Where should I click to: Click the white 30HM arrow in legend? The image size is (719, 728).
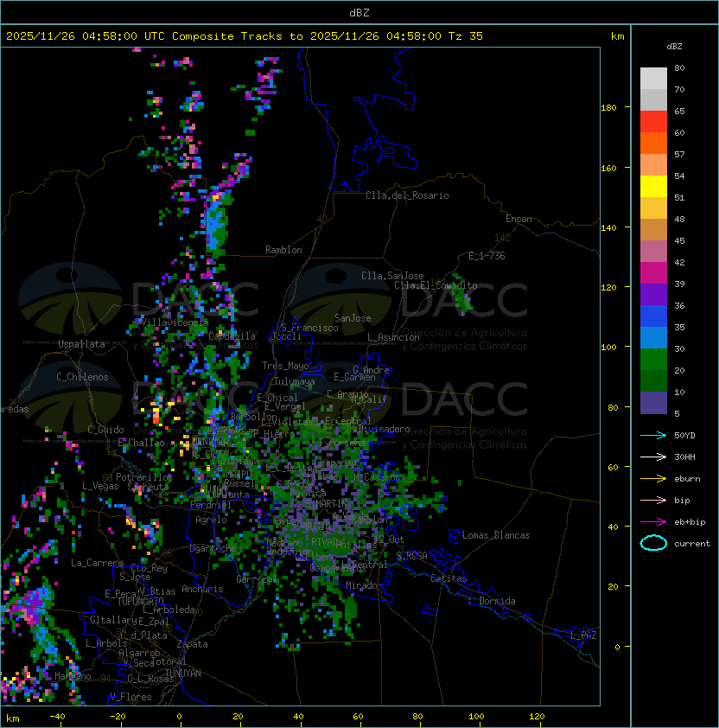point(653,457)
